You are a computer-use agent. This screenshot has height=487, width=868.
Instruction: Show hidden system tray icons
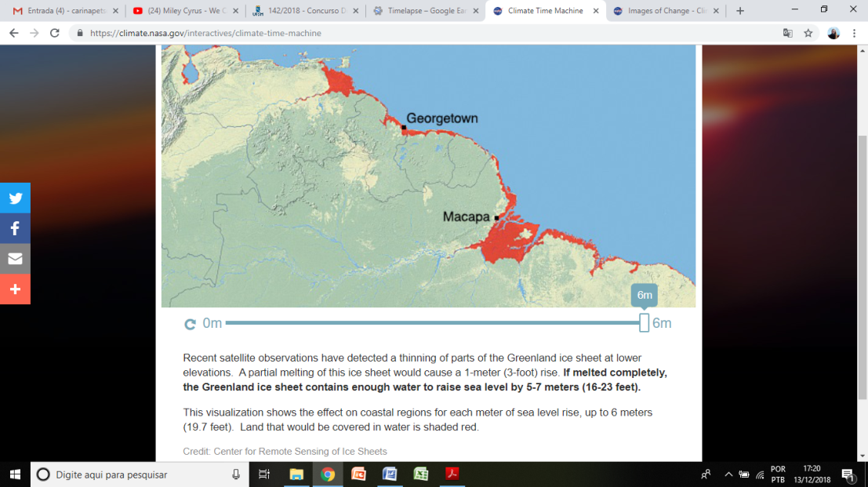click(728, 474)
